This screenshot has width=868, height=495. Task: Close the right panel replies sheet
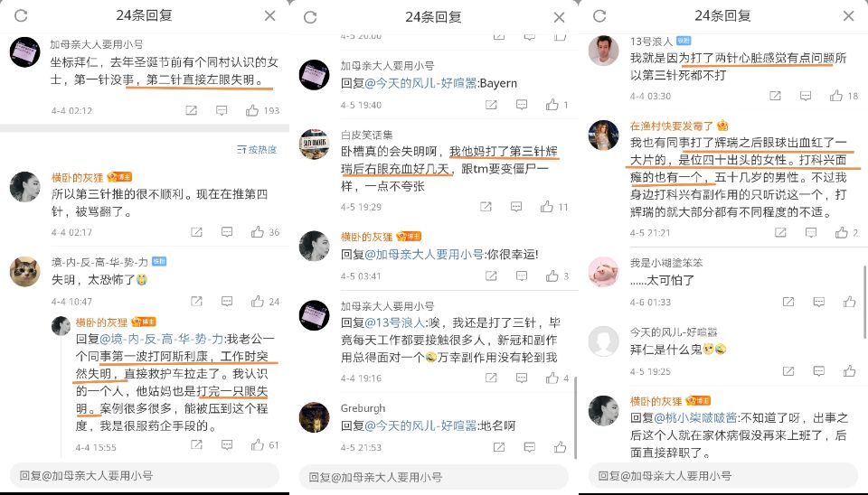(x=848, y=16)
